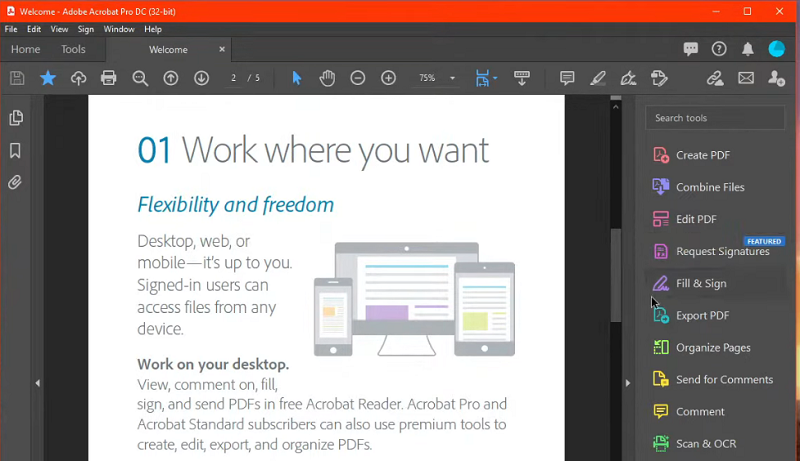Go to the next page with the down arrow
This screenshot has height=461, width=800.
pyautogui.click(x=202, y=78)
